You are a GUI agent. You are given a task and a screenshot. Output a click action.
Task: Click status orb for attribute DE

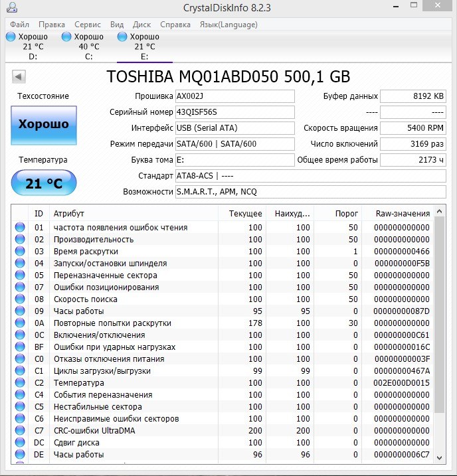[20, 454]
